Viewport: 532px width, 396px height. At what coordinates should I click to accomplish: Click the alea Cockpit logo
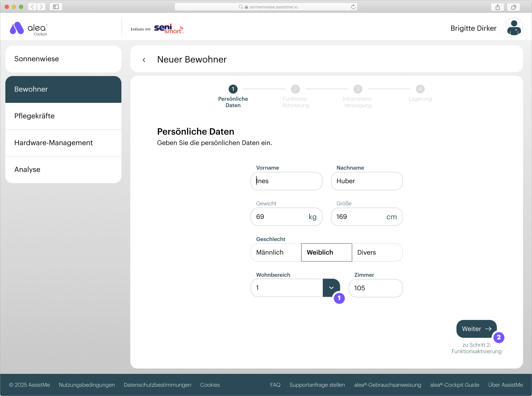tap(29, 28)
